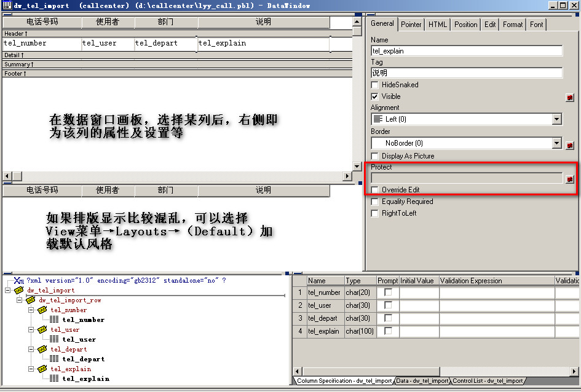581x392 pixels.
Task: Open the Edit tab
Action: 490,25
